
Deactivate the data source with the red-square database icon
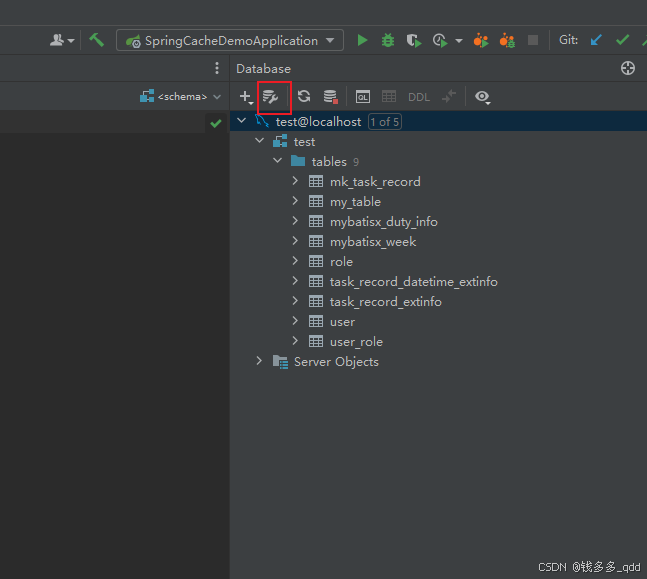(330, 97)
